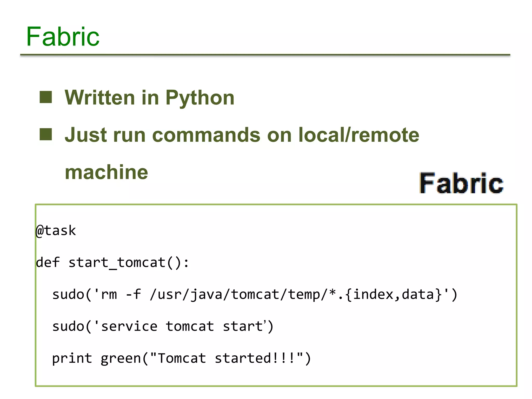
Task: Click the sudo 'rm -f /usr/java/tomcat/temp' line
Action: click(255, 295)
